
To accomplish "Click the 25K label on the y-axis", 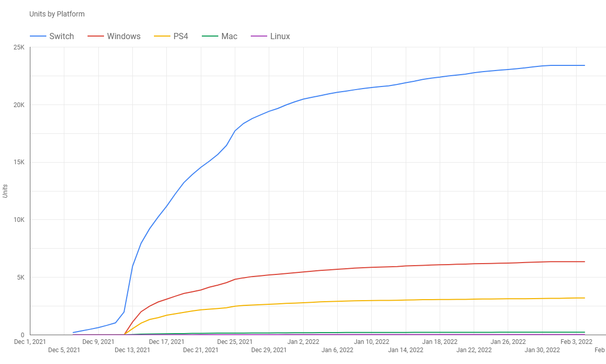I will pyautogui.click(x=19, y=47).
